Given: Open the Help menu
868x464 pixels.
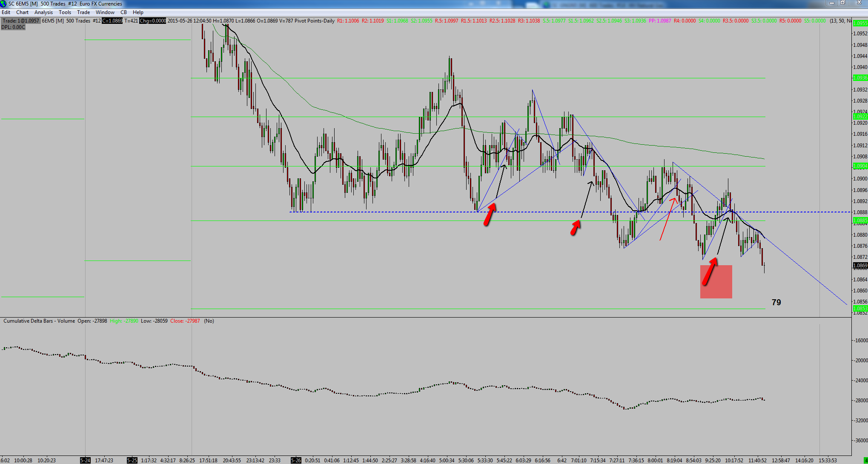Looking at the screenshot, I should pyautogui.click(x=138, y=12).
